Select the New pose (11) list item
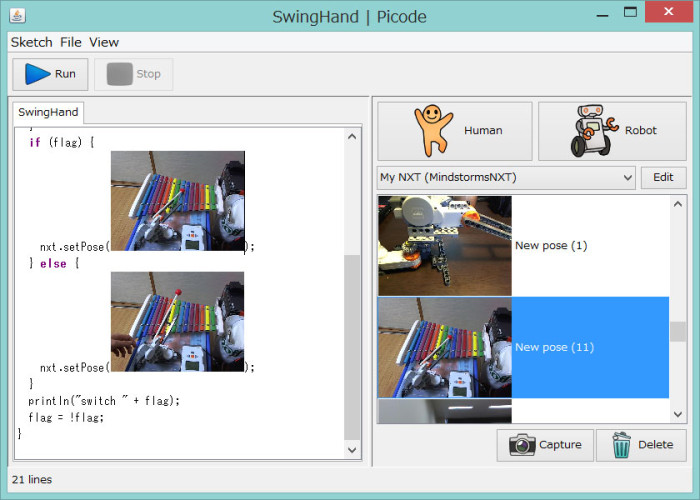Image resolution: width=700 pixels, height=500 pixels. pos(554,347)
